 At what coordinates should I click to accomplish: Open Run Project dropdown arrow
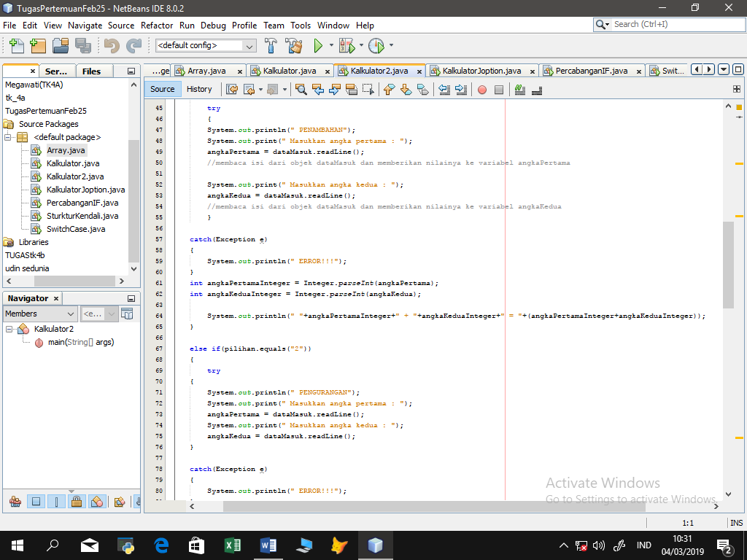(x=332, y=45)
